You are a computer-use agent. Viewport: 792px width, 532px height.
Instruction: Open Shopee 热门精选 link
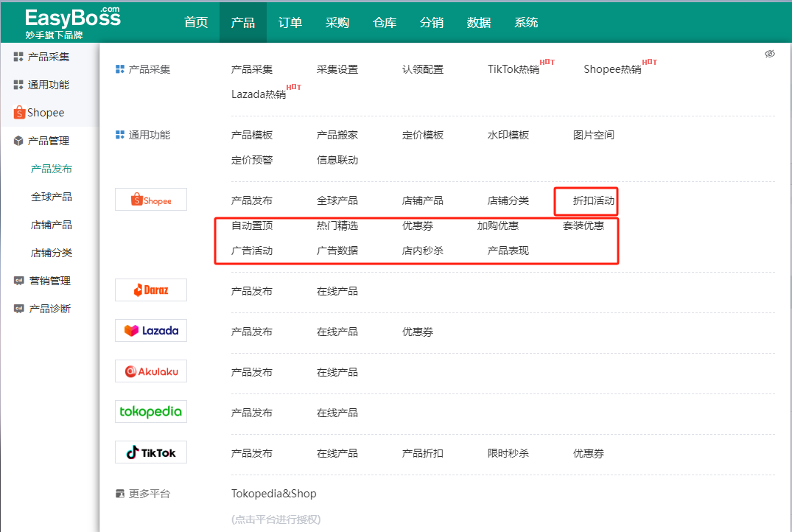[x=337, y=225]
